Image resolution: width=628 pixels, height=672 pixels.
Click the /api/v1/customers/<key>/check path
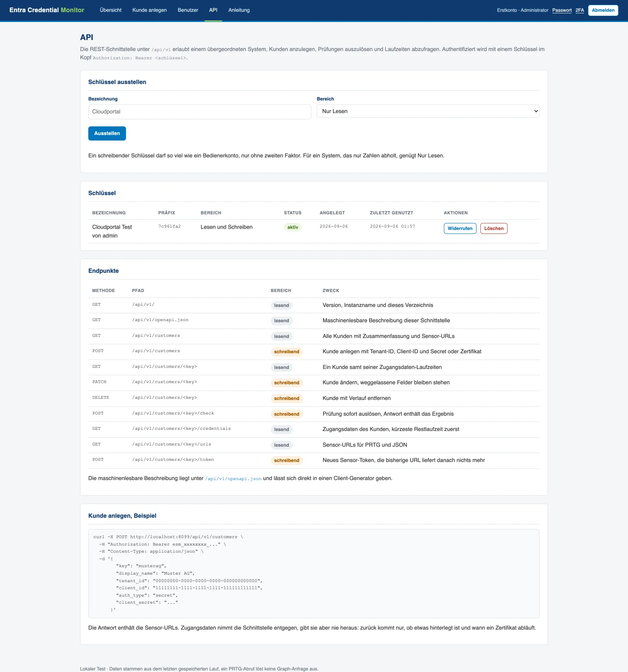173,413
